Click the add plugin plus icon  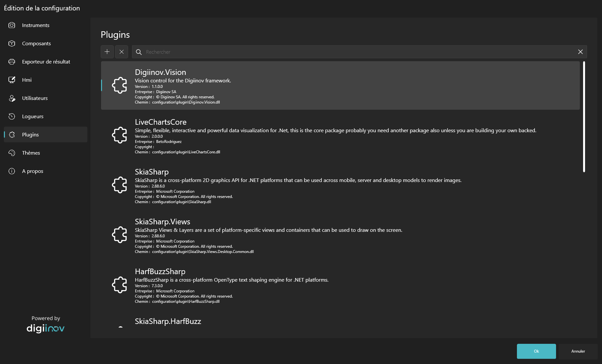(107, 52)
